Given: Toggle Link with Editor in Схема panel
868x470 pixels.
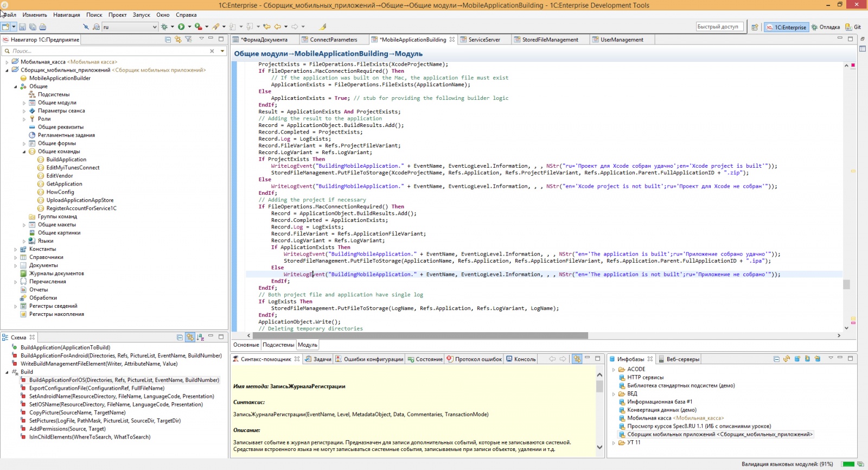Looking at the screenshot, I should 190,337.
